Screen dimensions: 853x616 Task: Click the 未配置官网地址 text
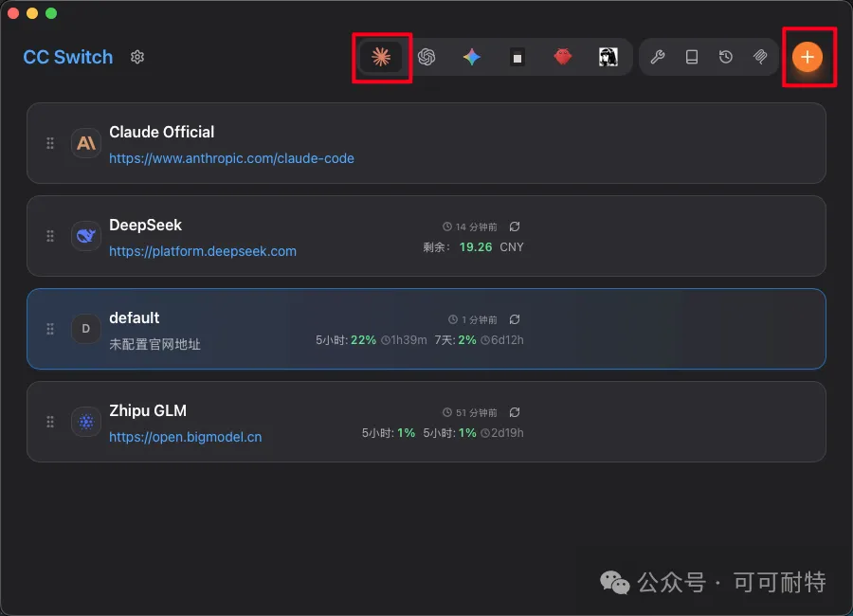click(x=155, y=344)
